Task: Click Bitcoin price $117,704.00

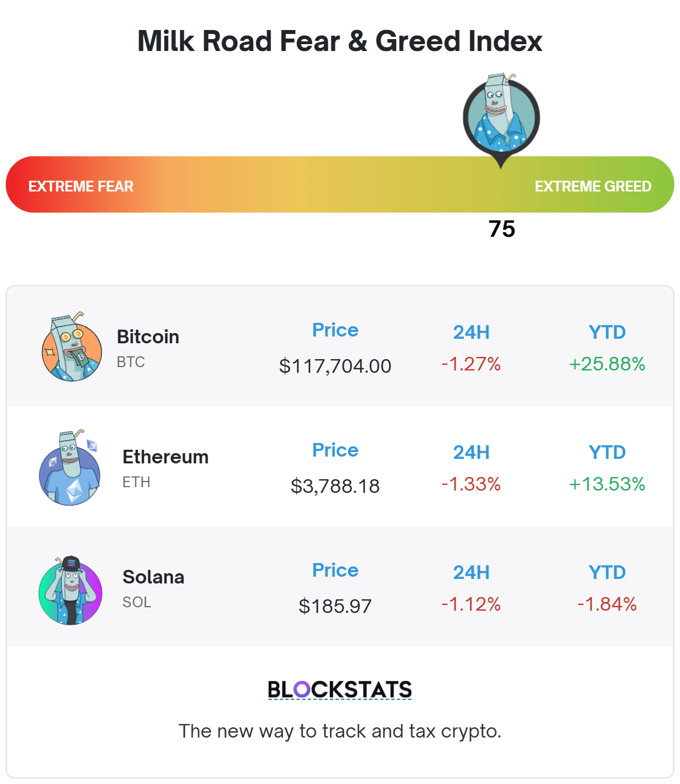Action: coord(335,366)
